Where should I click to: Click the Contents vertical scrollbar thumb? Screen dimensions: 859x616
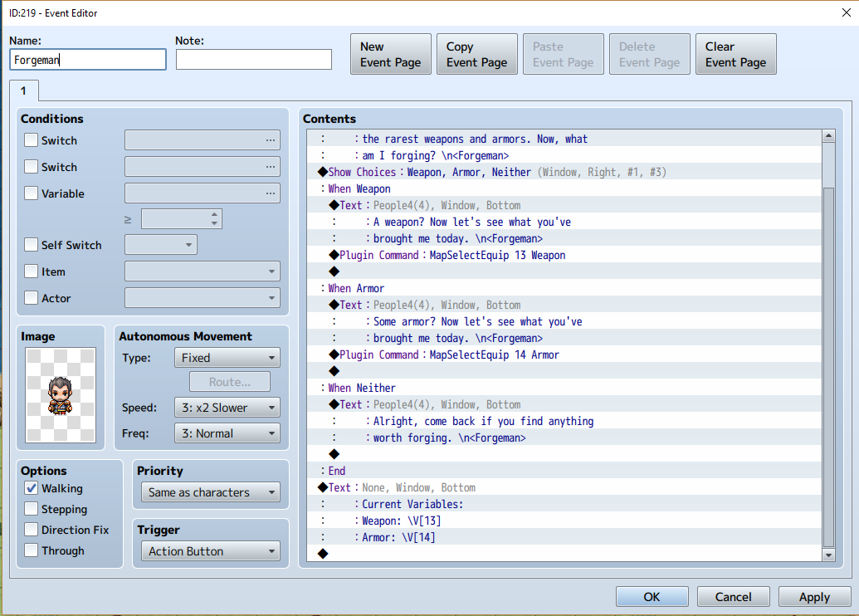pos(828,367)
